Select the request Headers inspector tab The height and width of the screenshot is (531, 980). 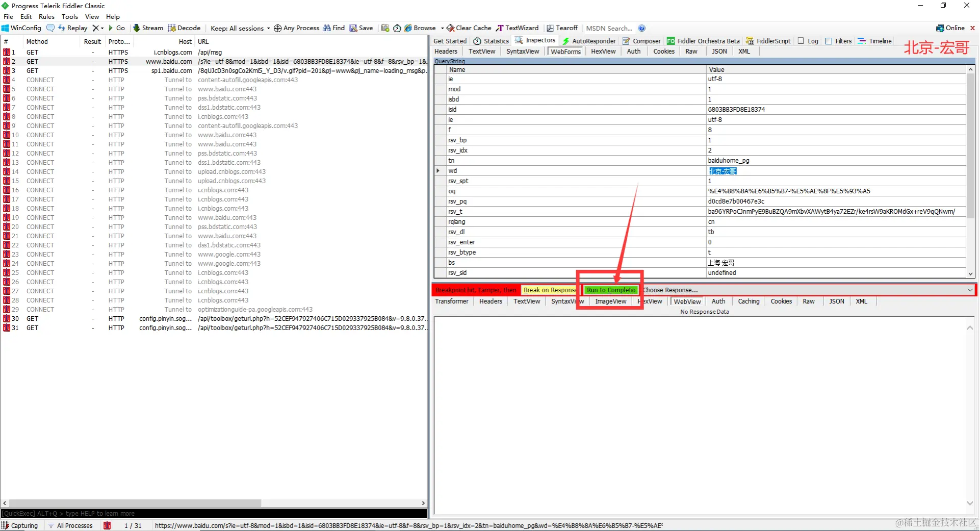tap(446, 51)
